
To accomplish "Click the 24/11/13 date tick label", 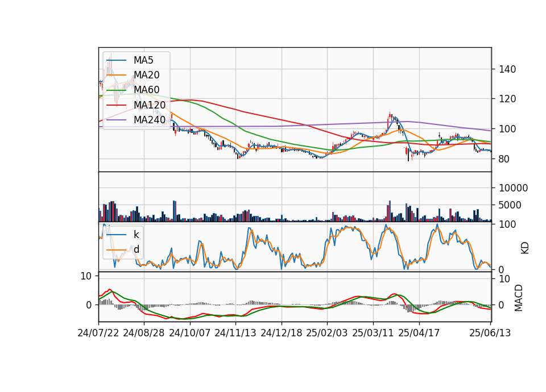I will point(235,333).
